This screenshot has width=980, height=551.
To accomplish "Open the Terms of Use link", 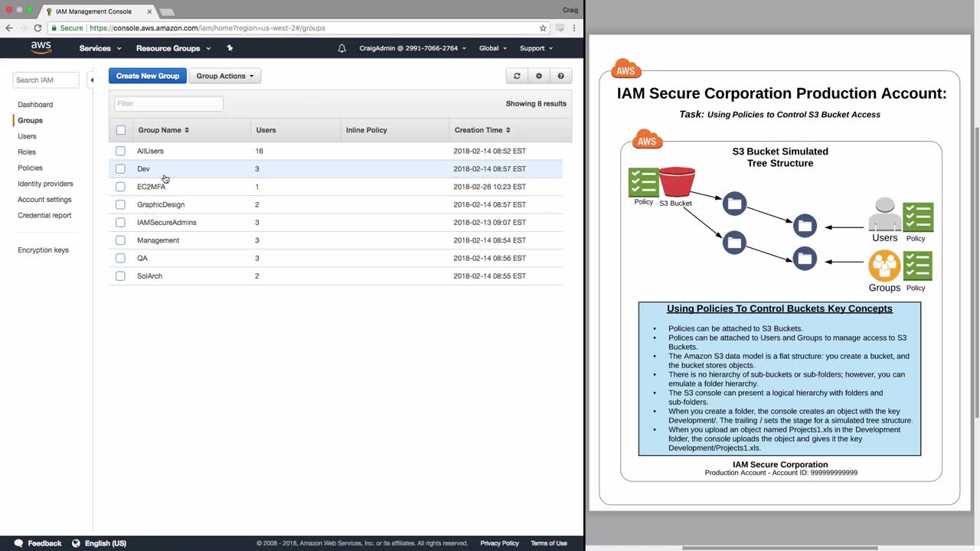I will point(549,543).
